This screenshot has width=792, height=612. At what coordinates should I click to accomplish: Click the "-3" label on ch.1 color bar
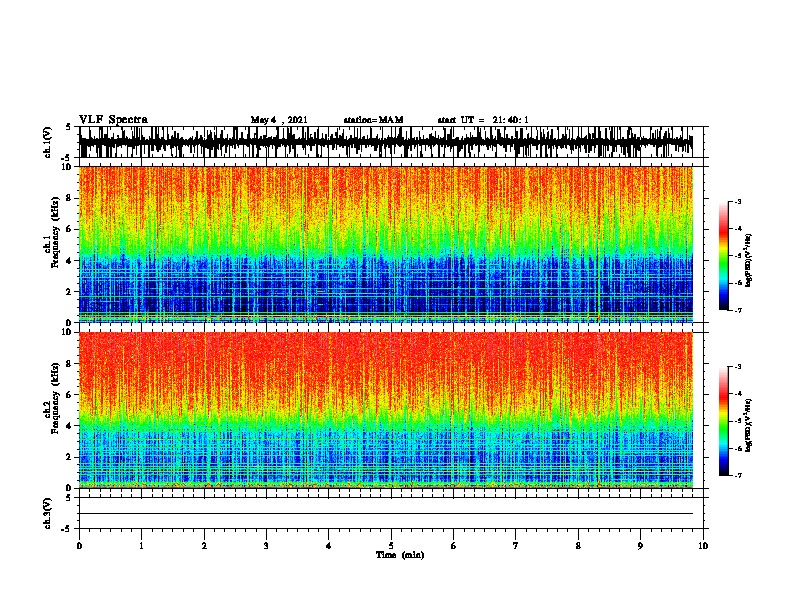[x=737, y=201]
